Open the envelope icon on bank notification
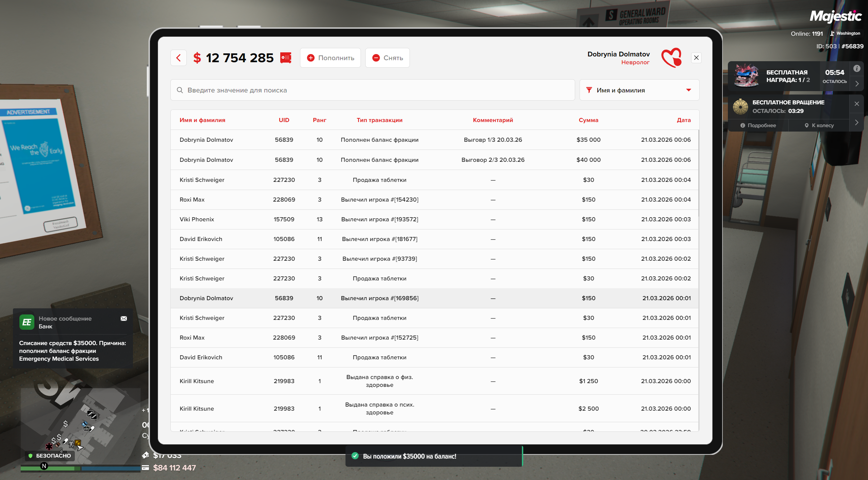Image resolution: width=868 pixels, height=480 pixels. click(124, 319)
